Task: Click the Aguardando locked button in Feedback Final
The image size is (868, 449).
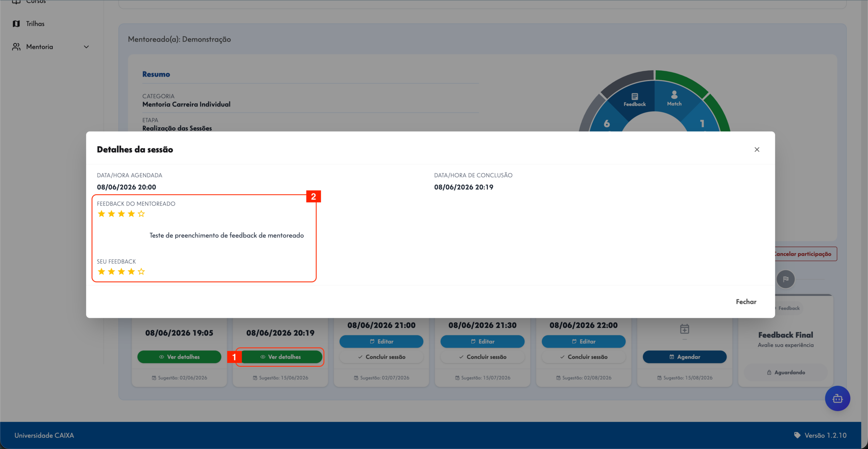Action: pos(786,372)
